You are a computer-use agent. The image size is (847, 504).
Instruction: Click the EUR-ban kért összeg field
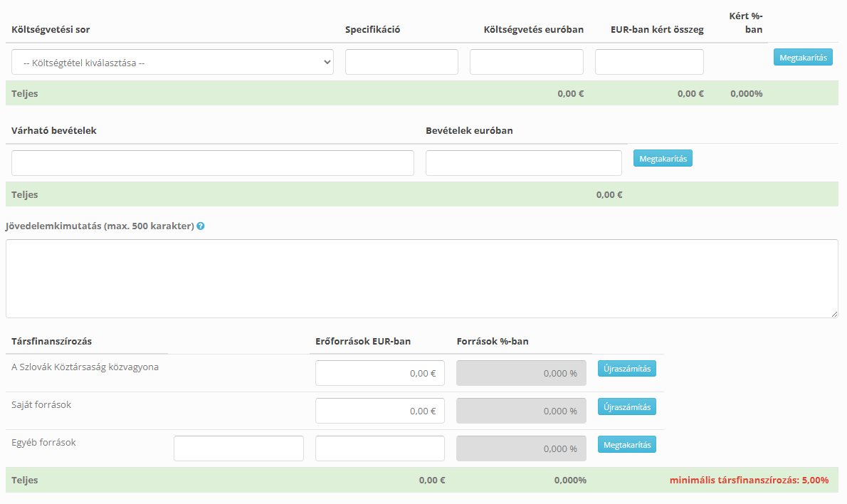(x=649, y=62)
